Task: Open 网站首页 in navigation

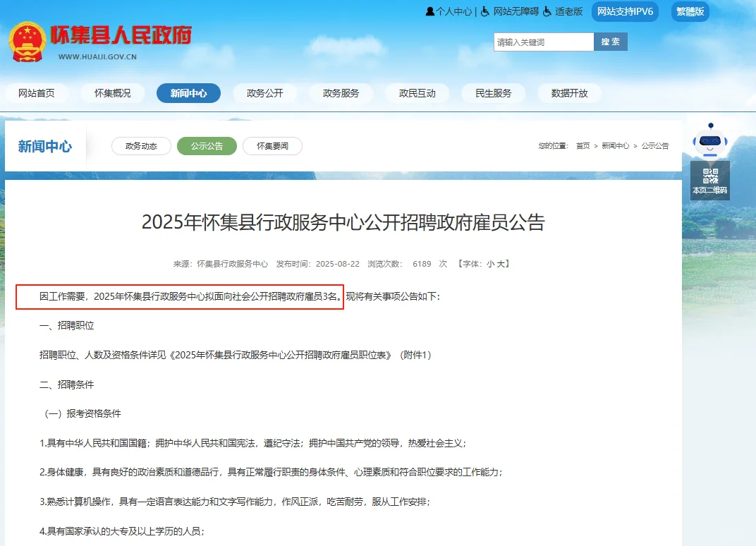Action: (x=37, y=93)
